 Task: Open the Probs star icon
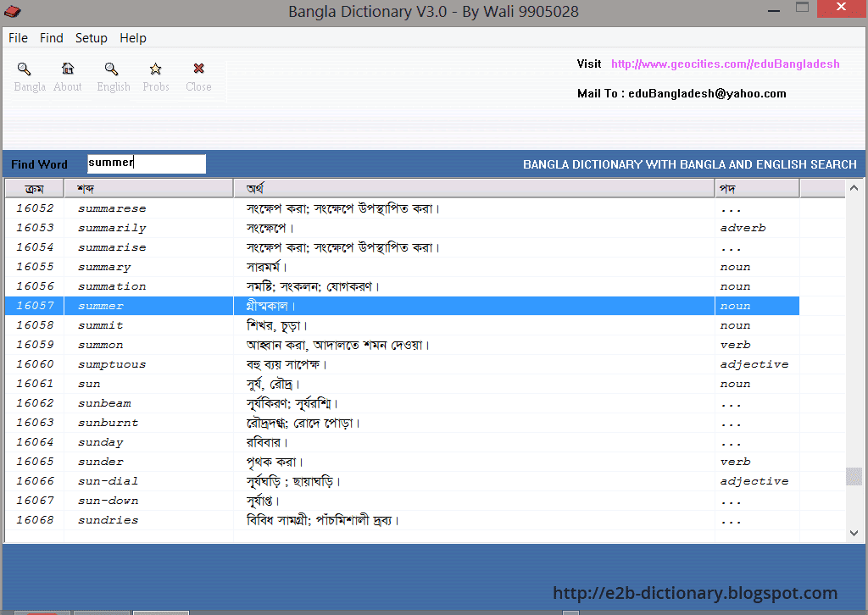(x=156, y=69)
